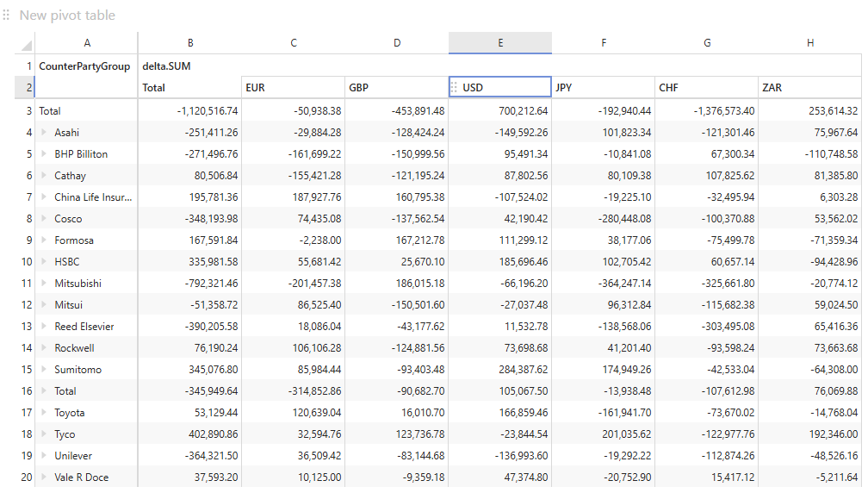Expand the Sumitomo row

pyautogui.click(x=44, y=370)
